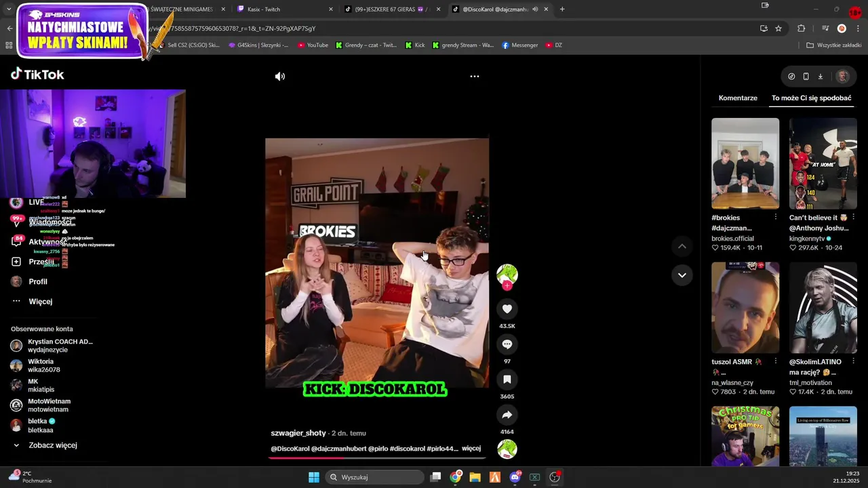Open File Explorer from the taskbar
This screenshot has width=868, height=488.
[475, 477]
